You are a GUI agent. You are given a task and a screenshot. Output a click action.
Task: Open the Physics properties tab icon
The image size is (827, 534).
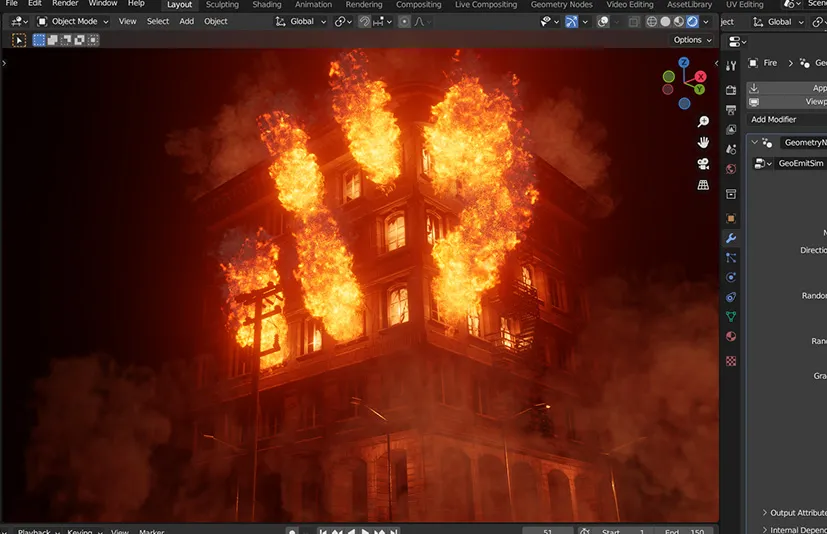click(731, 277)
